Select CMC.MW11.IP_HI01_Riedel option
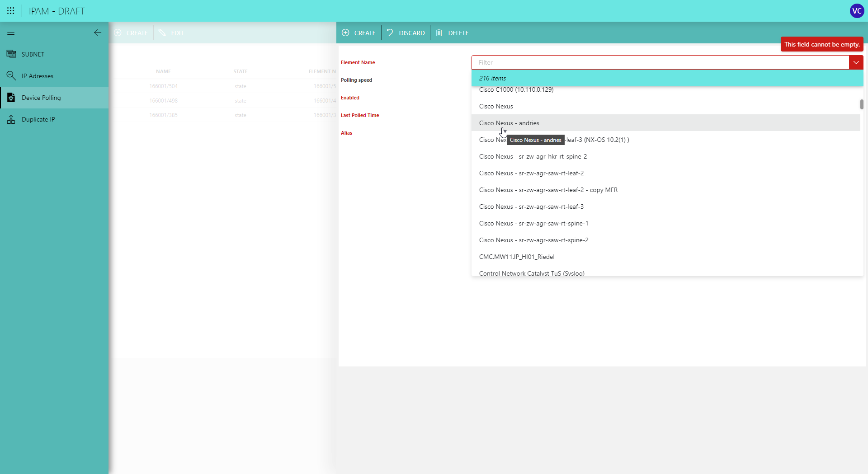This screenshot has width=868, height=474. click(665, 257)
